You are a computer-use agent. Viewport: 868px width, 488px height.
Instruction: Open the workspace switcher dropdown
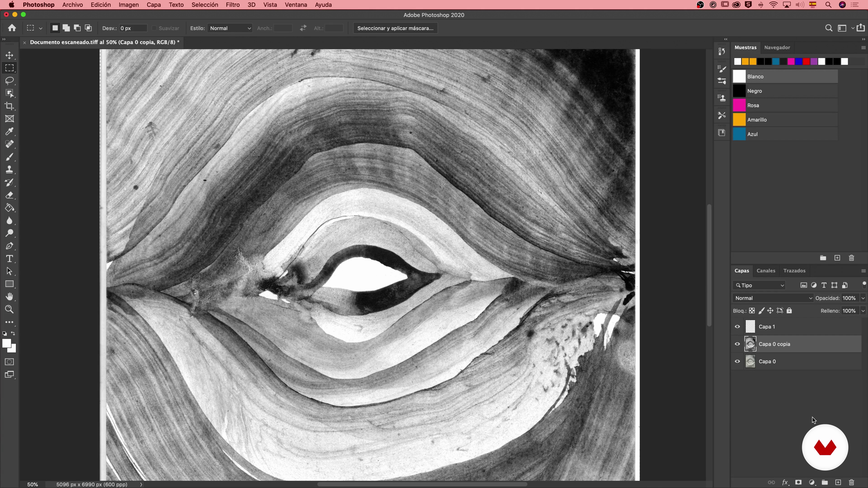coord(844,28)
